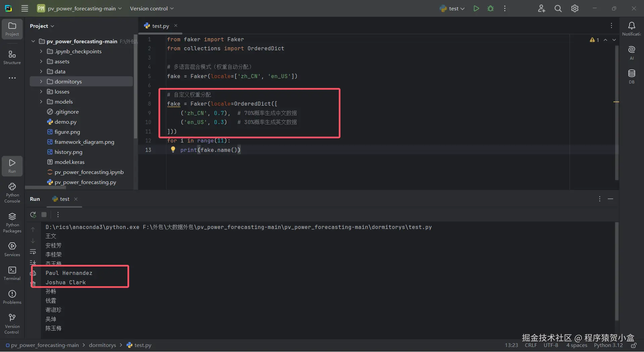
Task: Click the warning count indicator in editor
Action: [x=594, y=40]
